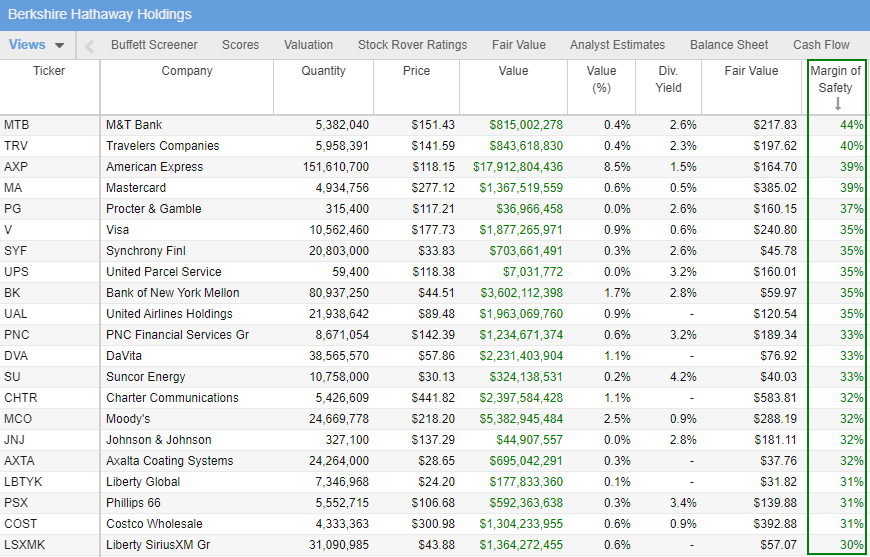The height and width of the screenshot is (557, 870).
Task: Click the 2.5% Moody's value percent
Action: click(617, 419)
